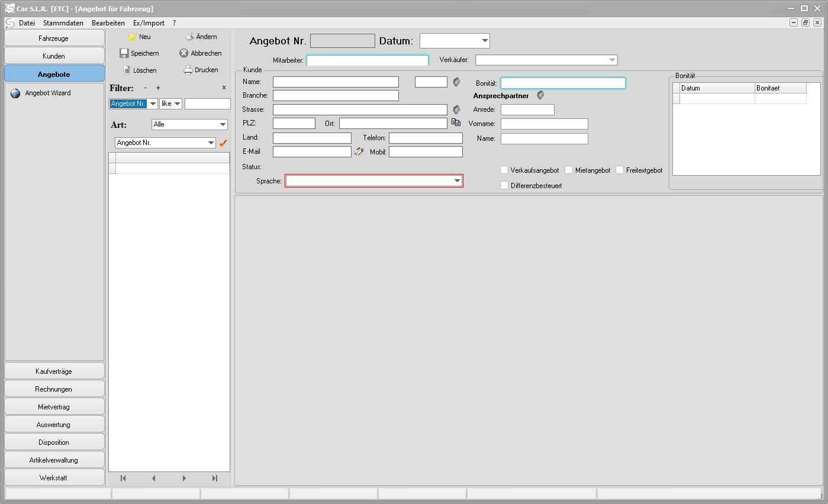Enable the Verkaufsangebot checkbox

point(504,170)
